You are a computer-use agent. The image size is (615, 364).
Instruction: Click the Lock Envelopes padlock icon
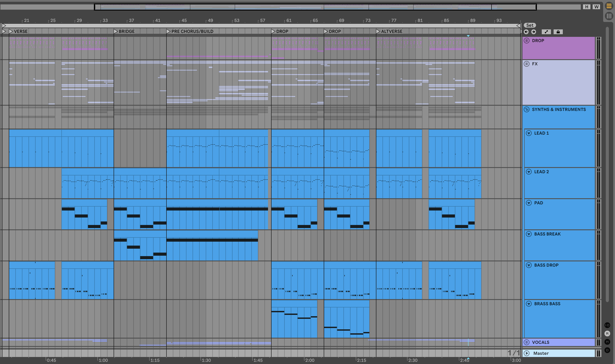coord(558,32)
